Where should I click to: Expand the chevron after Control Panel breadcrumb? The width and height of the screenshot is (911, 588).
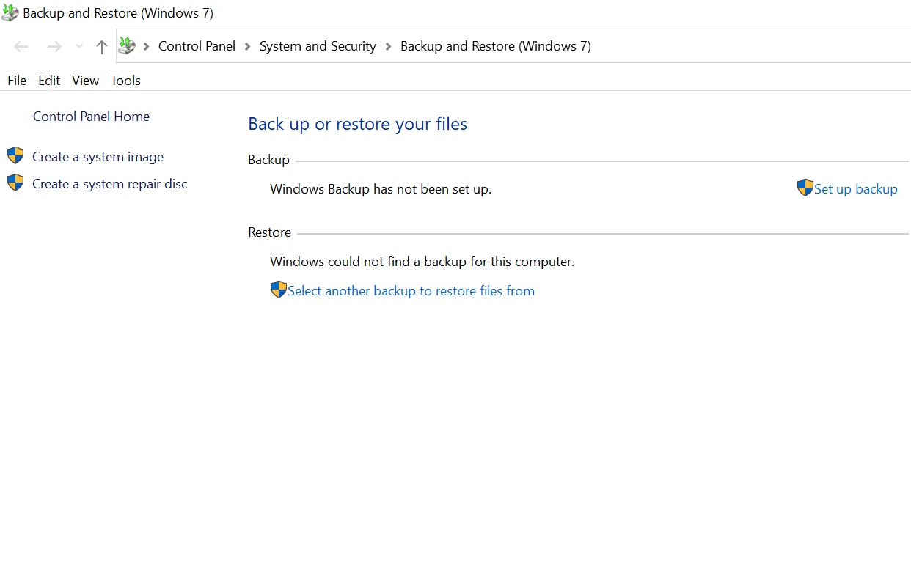click(x=246, y=45)
